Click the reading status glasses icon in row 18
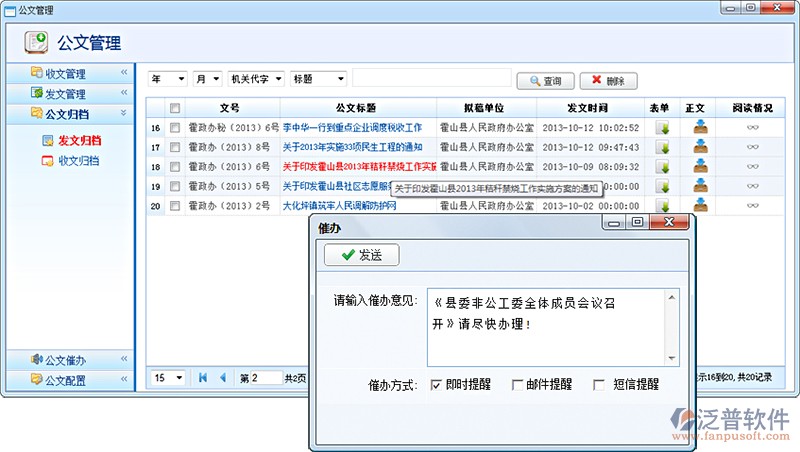This screenshot has height=452, width=800. (x=753, y=167)
